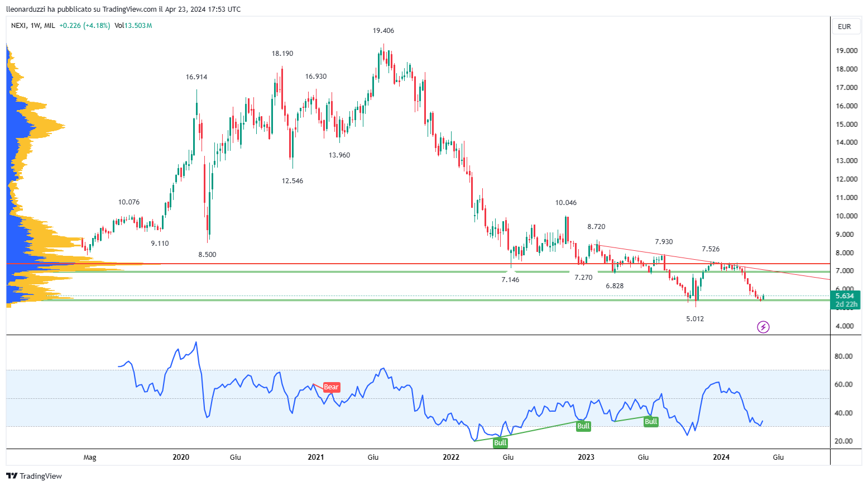Screen dimensions: 868x486
Task: Click the 2021 label on time axis
Action: (x=316, y=457)
